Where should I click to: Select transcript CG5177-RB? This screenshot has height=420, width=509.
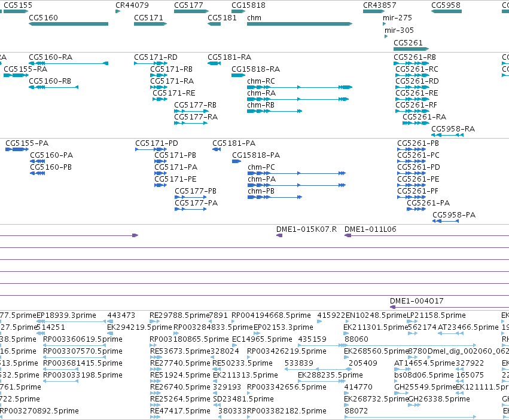tap(195, 105)
